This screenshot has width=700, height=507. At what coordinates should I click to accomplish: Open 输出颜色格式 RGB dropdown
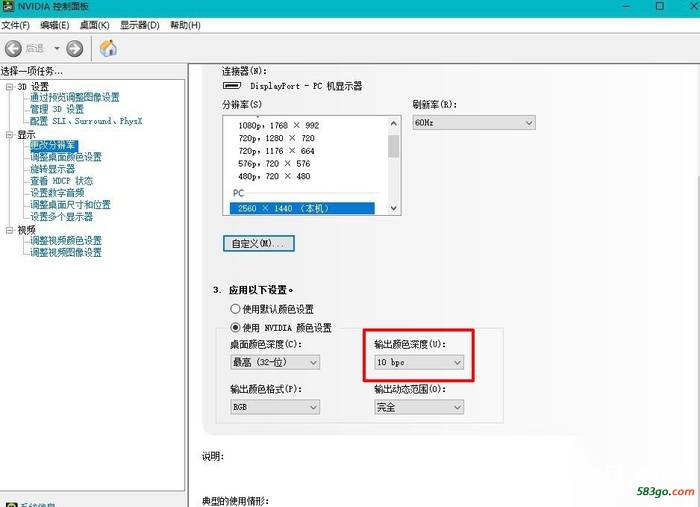click(x=275, y=407)
